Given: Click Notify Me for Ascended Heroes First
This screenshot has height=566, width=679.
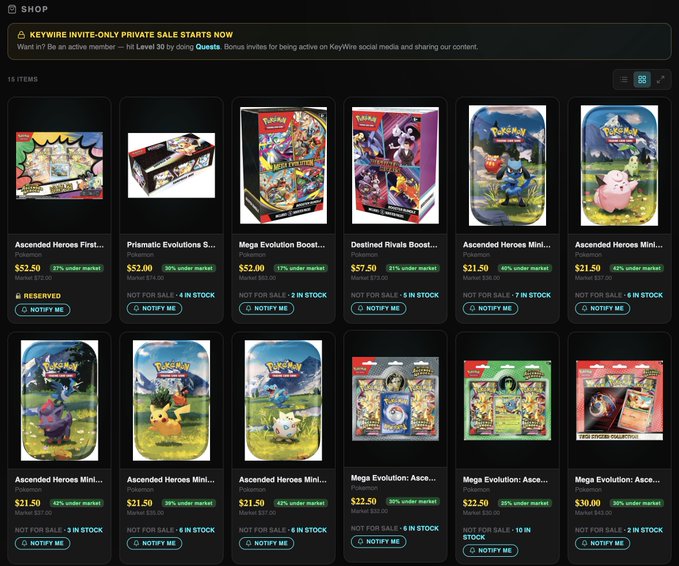Looking at the screenshot, I should 42,310.
